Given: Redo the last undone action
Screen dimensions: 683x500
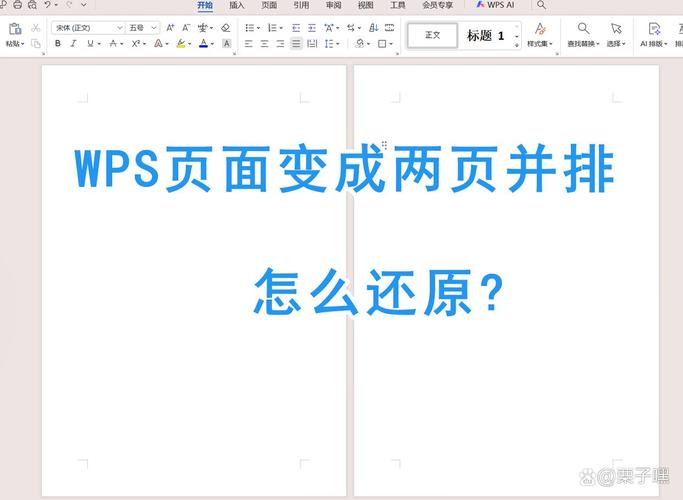Looking at the screenshot, I should point(69,5).
